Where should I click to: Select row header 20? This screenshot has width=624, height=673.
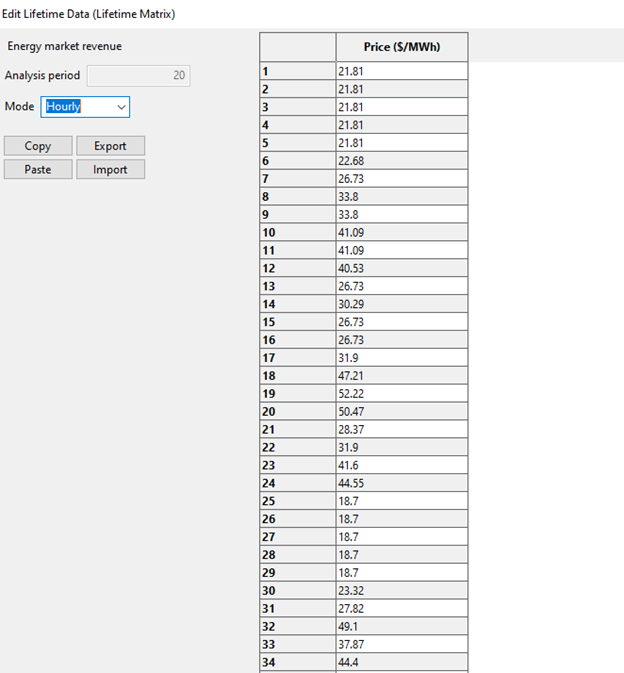coord(297,412)
